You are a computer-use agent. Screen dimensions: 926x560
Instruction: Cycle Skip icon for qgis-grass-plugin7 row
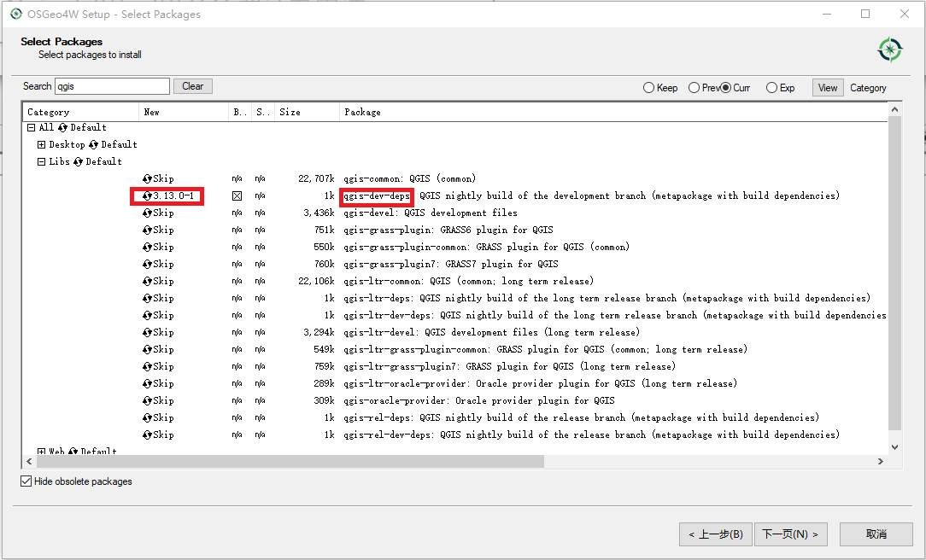[147, 265]
